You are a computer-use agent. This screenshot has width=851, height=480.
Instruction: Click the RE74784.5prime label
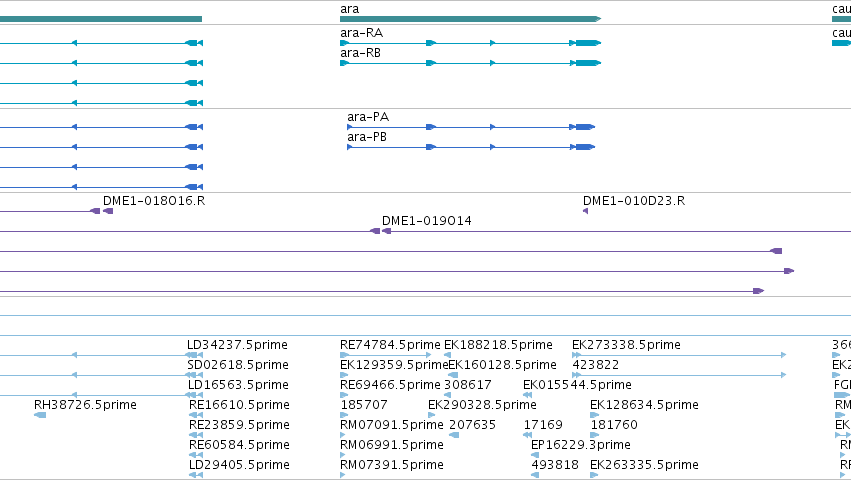390,345
